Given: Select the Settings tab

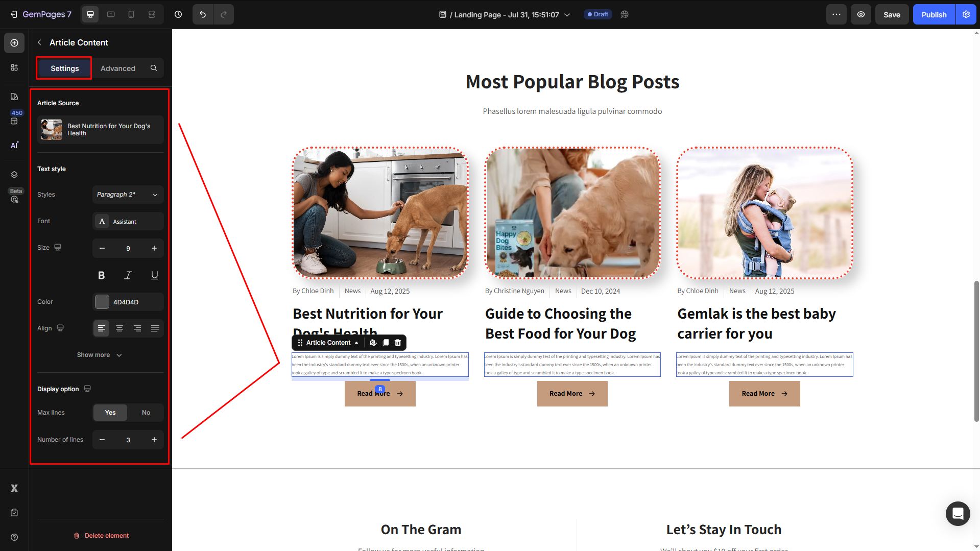Looking at the screenshot, I should [64, 68].
